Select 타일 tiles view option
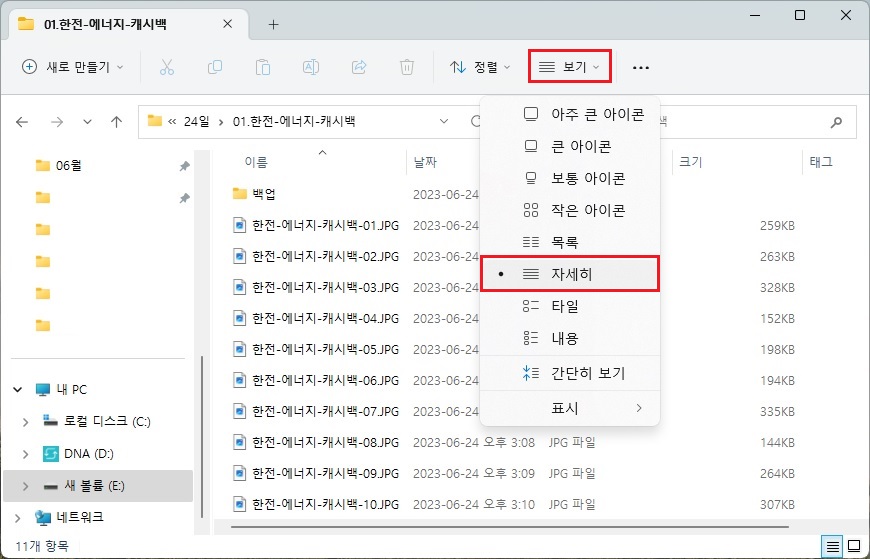 coord(570,306)
